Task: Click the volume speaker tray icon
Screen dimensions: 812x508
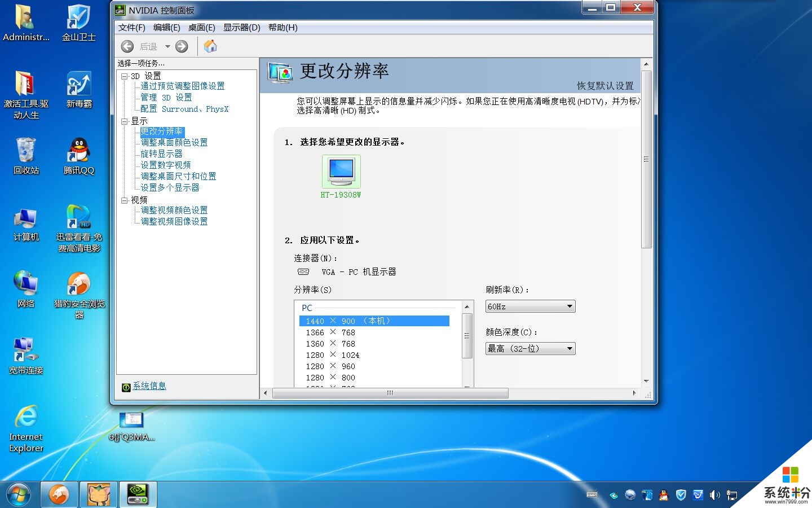Action: [x=715, y=495]
